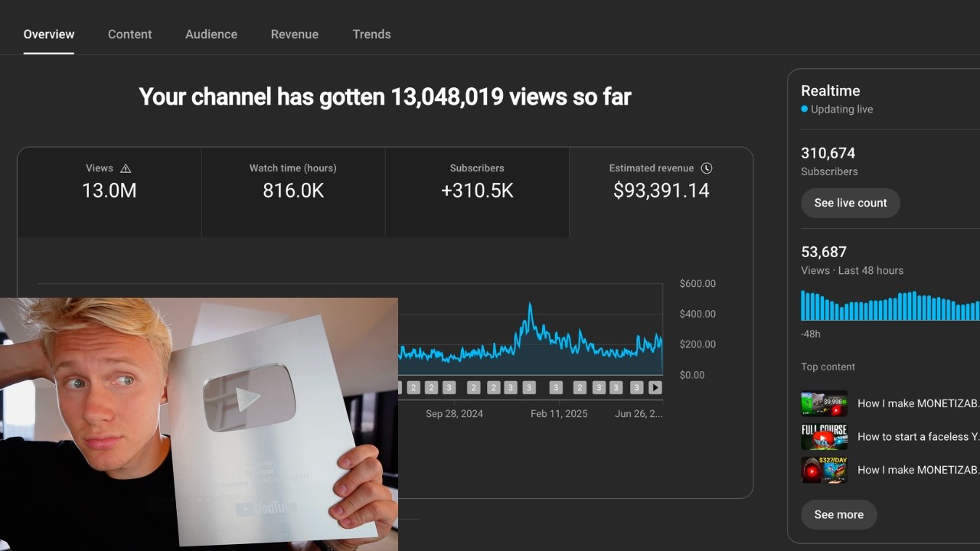980x551 pixels.
Task: Click the See live count button
Action: 851,203
